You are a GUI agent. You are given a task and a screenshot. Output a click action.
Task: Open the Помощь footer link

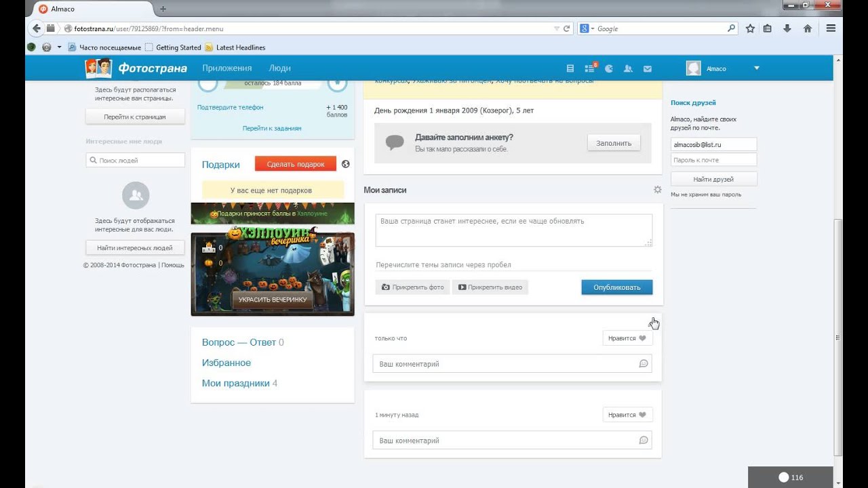point(173,265)
